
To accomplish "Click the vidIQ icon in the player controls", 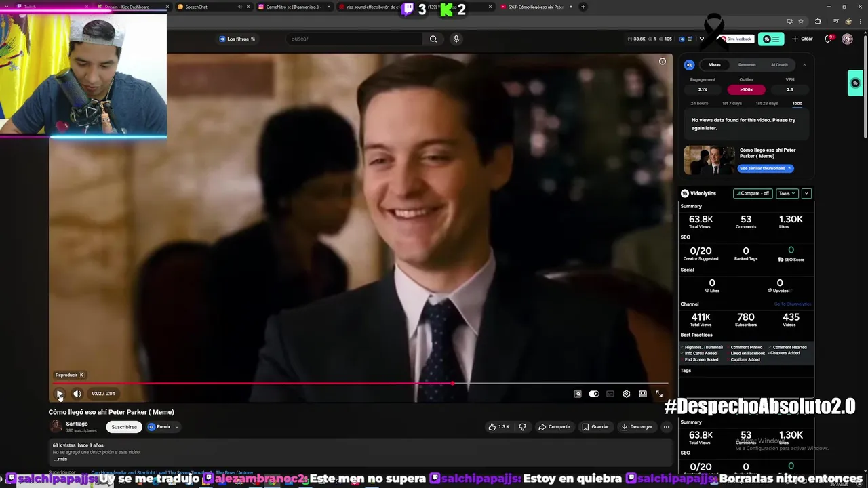I will click(578, 394).
